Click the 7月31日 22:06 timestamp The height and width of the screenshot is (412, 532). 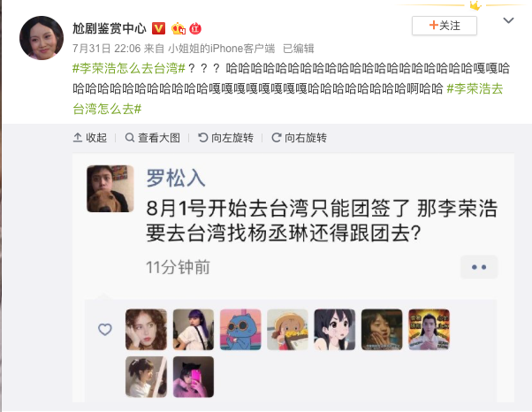[107, 49]
